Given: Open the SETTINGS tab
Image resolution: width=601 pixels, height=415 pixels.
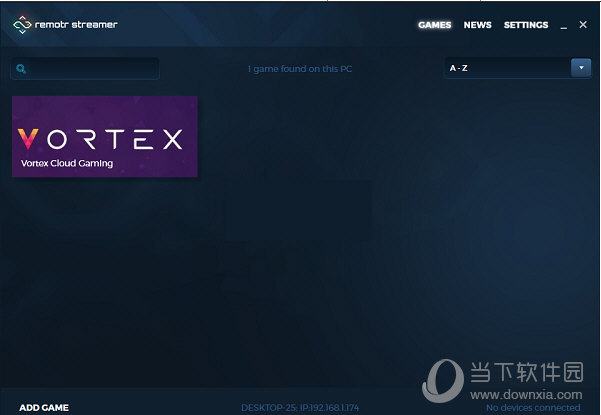Looking at the screenshot, I should (x=526, y=25).
